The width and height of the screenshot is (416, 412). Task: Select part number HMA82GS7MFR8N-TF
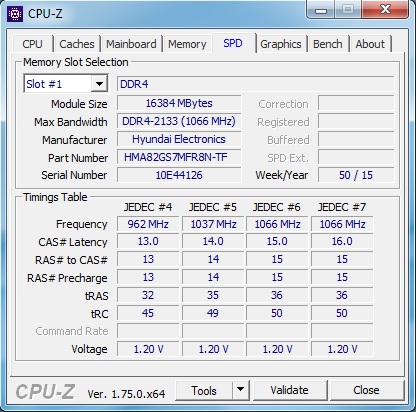click(179, 157)
